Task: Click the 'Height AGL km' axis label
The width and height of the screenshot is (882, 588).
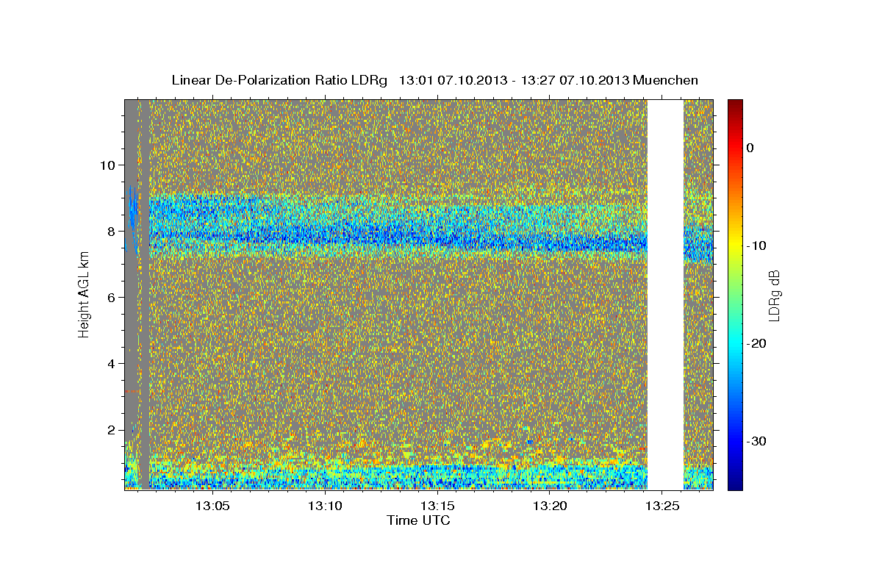Action: (85, 294)
